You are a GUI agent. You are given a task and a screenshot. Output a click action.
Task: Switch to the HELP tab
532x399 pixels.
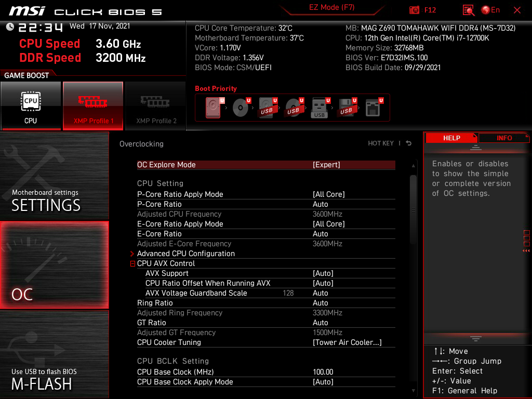click(x=451, y=138)
